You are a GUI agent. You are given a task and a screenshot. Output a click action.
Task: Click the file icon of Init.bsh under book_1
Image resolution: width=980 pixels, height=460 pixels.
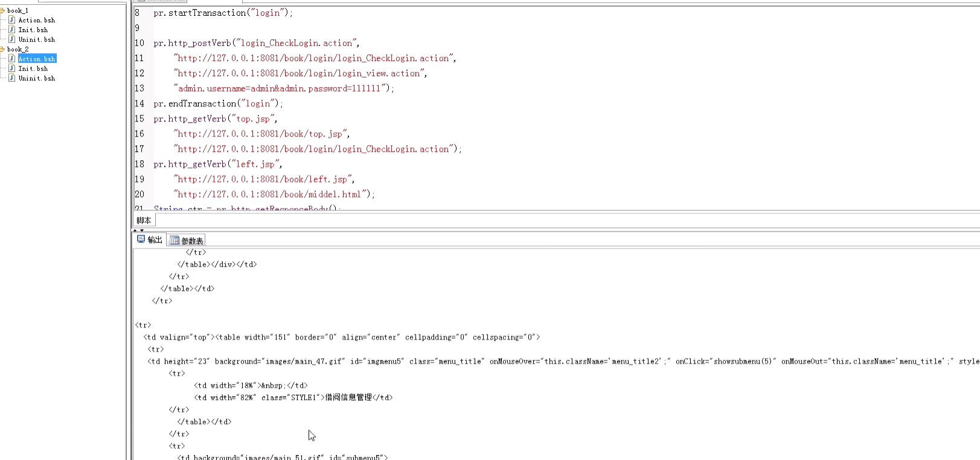[11, 30]
